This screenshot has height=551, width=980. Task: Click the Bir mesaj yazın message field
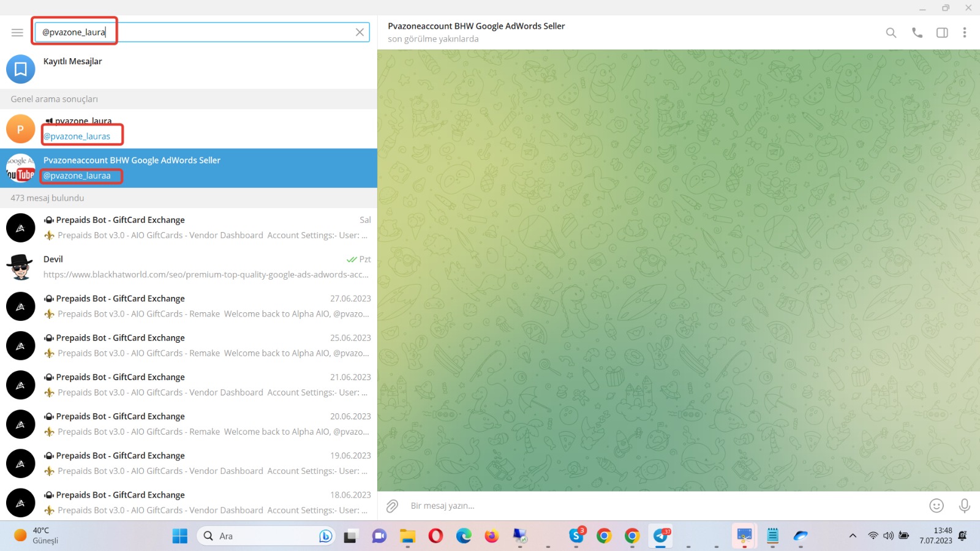pos(665,506)
